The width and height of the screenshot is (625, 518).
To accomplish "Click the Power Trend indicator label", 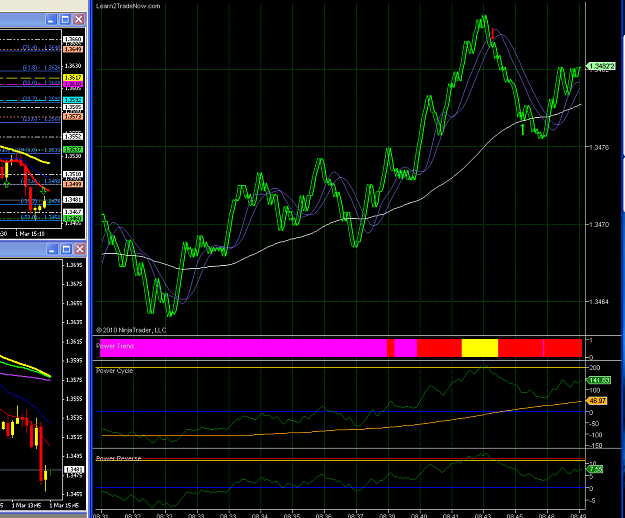I will pos(115,346).
